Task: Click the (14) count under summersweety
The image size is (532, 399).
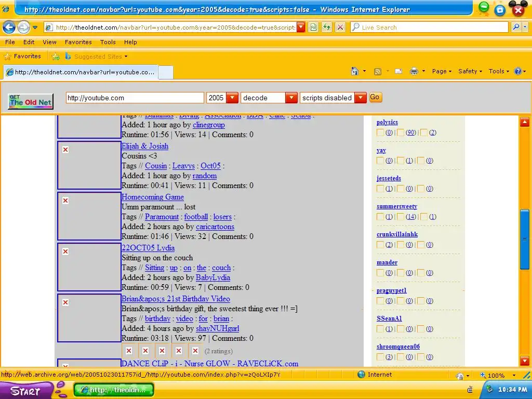Action: click(x=411, y=217)
